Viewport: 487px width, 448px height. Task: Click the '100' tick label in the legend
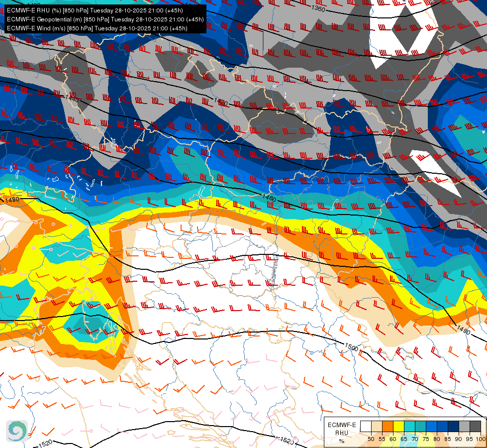pos(481,439)
